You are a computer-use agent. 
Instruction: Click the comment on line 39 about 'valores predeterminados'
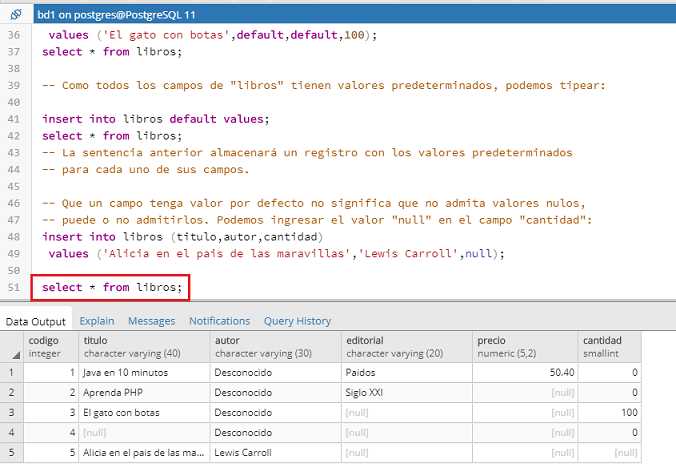pos(324,85)
